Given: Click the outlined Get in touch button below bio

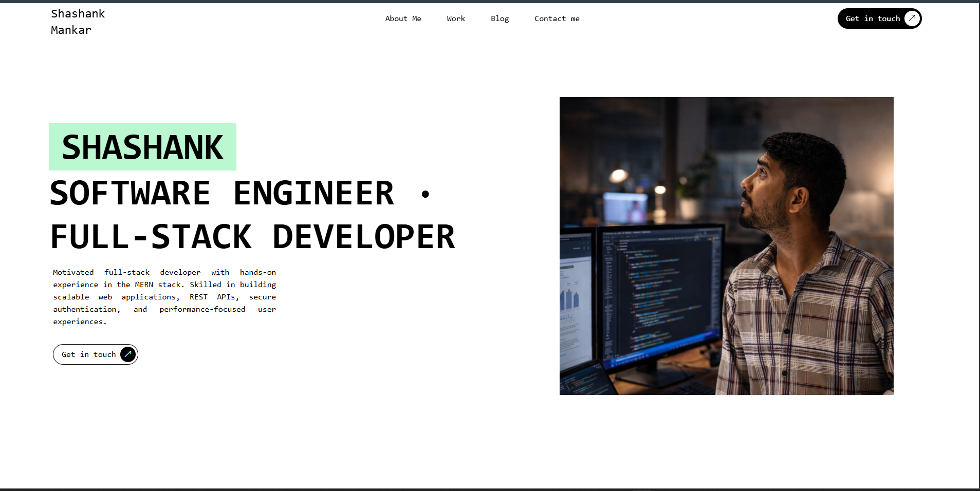Looking at the screenshot, I should (x=96, y=354).
